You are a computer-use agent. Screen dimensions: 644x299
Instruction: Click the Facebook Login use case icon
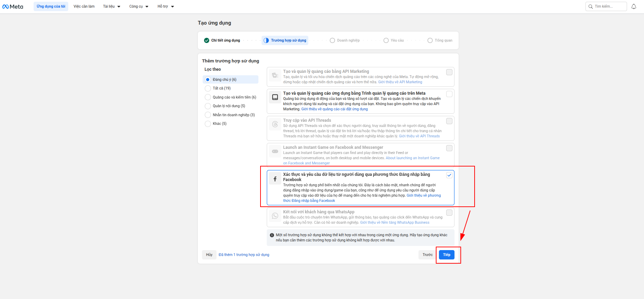[x=275, y=179]
